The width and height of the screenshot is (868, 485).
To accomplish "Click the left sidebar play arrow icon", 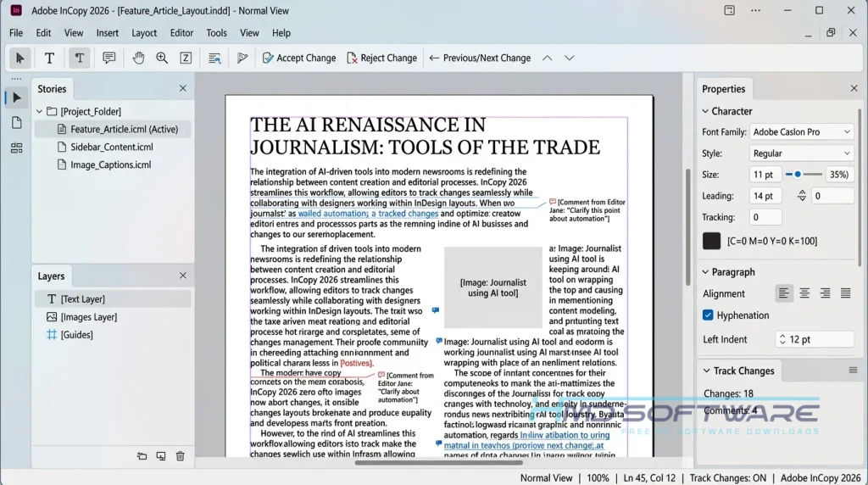I will [17, 98].
